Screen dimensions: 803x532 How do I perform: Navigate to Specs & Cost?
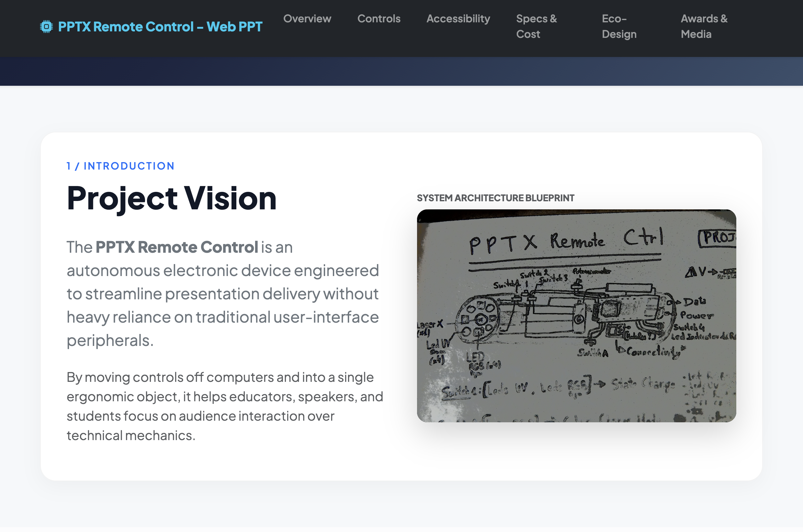click(537, 27)
